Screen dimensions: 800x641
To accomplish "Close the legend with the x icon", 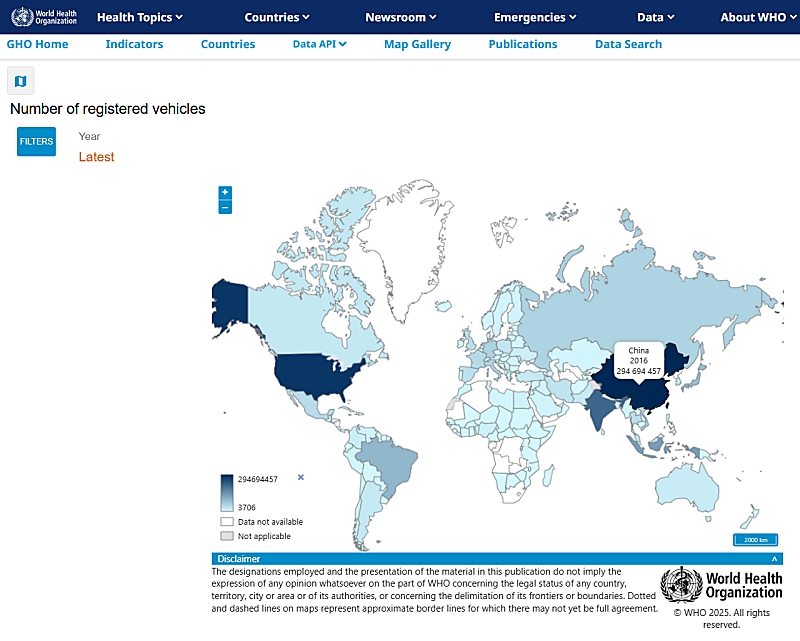I will point(300,478).
